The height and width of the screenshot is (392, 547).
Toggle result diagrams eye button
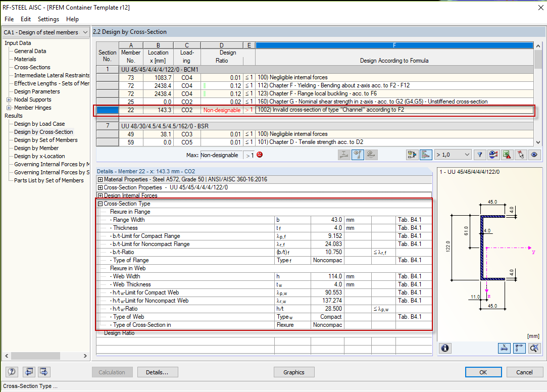(493, 155)
